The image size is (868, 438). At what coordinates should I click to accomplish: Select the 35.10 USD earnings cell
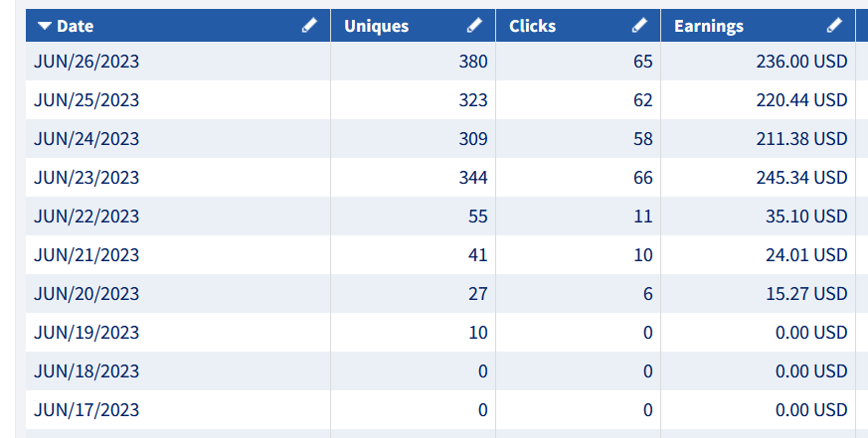807,217
